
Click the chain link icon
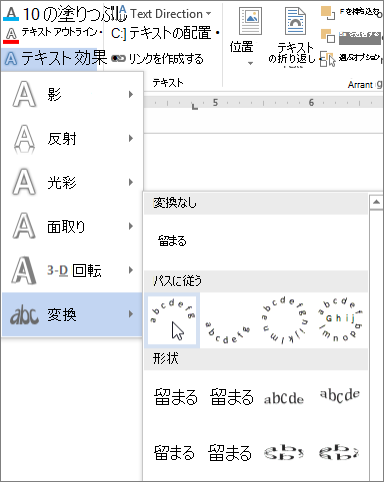tap(118, 59)
